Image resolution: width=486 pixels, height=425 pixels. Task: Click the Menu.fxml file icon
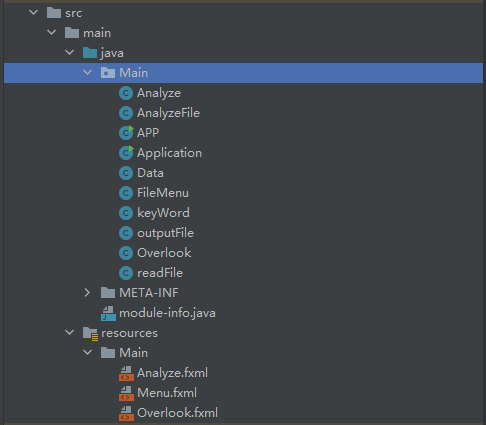pos(126,393)
